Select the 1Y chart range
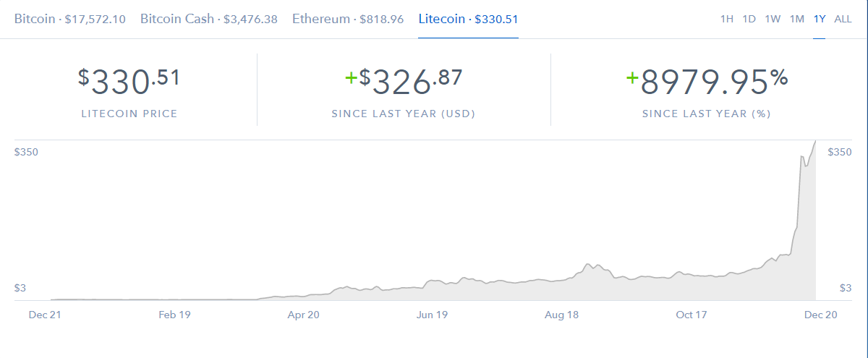868x358 pixels. pyautogui.click(x=820, y=19)
